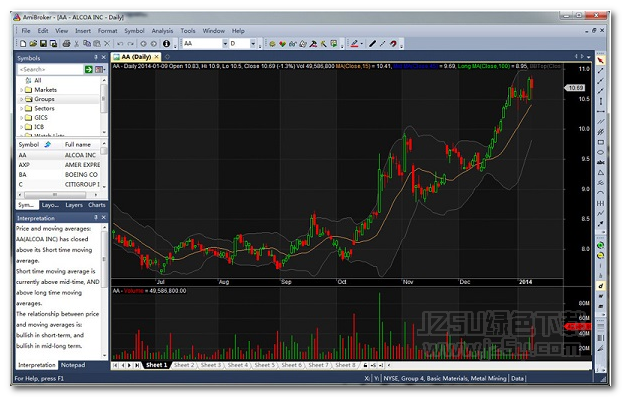Screen dimensions: 622x397
Task: Activate the triangle drawing tool
Action: pos(601,173)
